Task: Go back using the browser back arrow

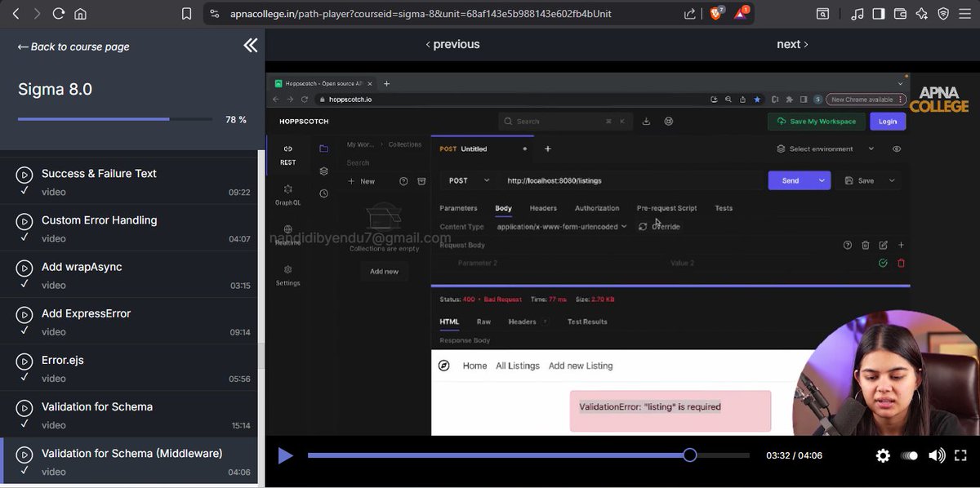Action: pos(16,14)
